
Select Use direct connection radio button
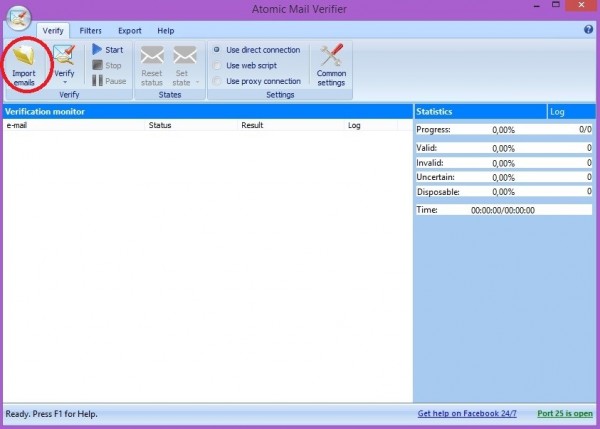(217, 50)
